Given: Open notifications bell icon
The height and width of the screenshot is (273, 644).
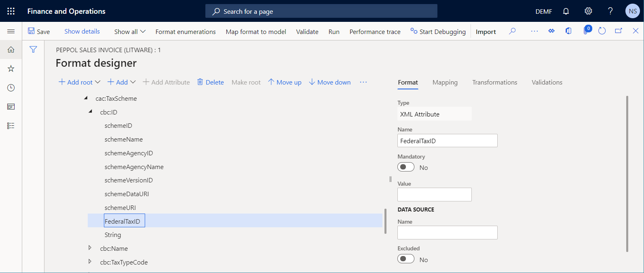Looking at the screenshot, I should 566,11.
